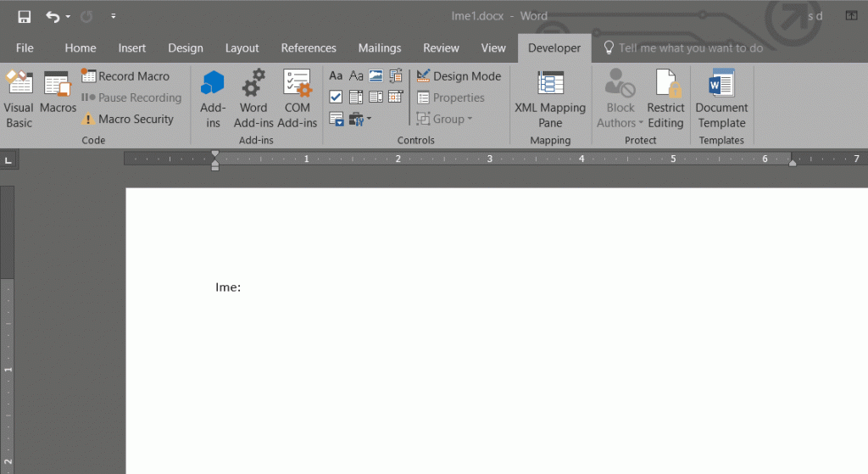The height and width of the screenshot is (474, 868).
Task: Insert Date Picker content control
Action: [x=396, y=98]
